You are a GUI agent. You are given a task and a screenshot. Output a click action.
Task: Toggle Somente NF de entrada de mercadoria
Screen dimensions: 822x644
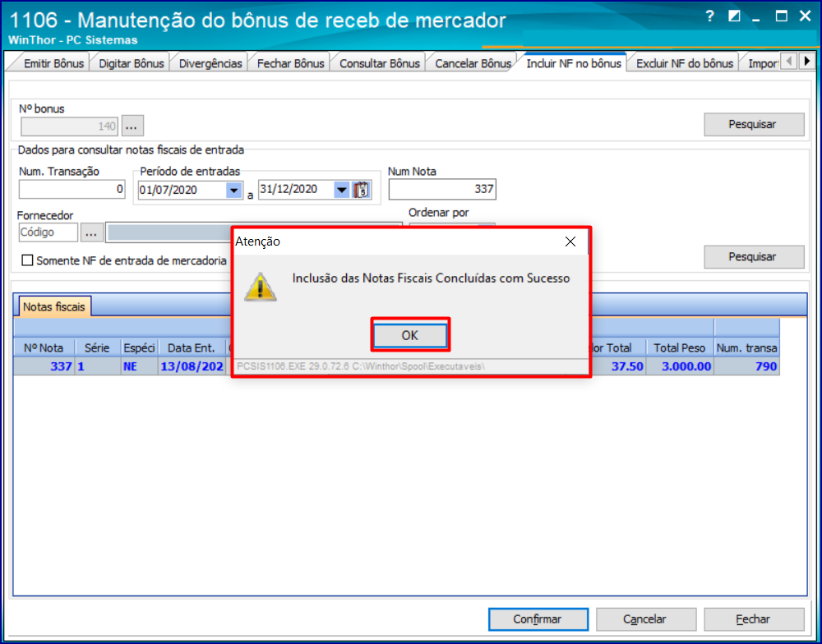27,260
